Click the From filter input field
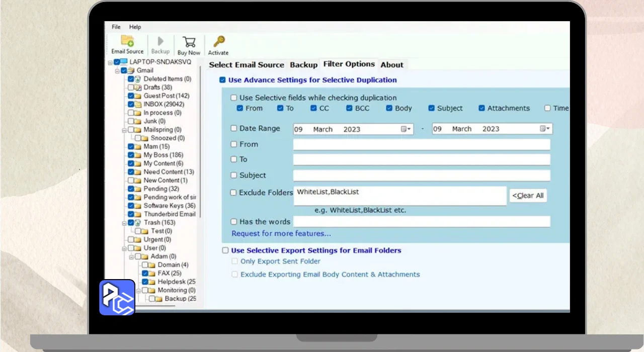The width and height of the screenshot is (644, 352). (422, 145)
